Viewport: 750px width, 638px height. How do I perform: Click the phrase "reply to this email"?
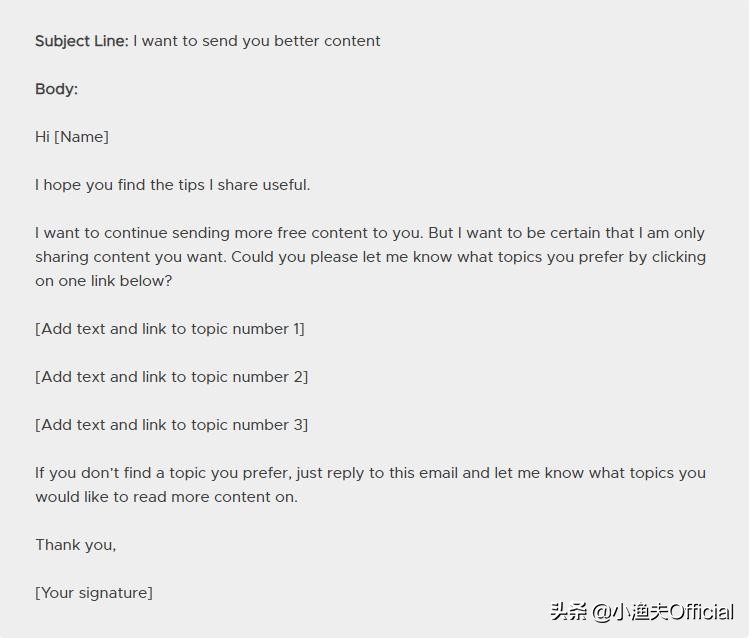point(386,473)
